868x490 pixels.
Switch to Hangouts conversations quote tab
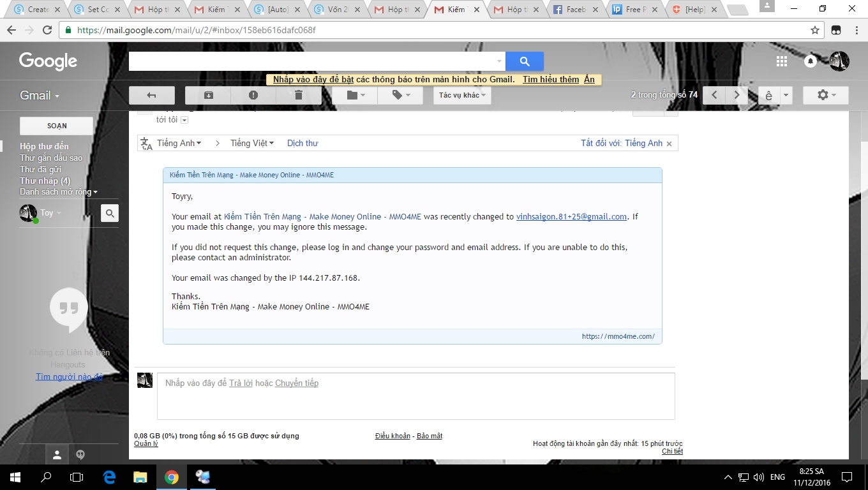coord(80,455)
